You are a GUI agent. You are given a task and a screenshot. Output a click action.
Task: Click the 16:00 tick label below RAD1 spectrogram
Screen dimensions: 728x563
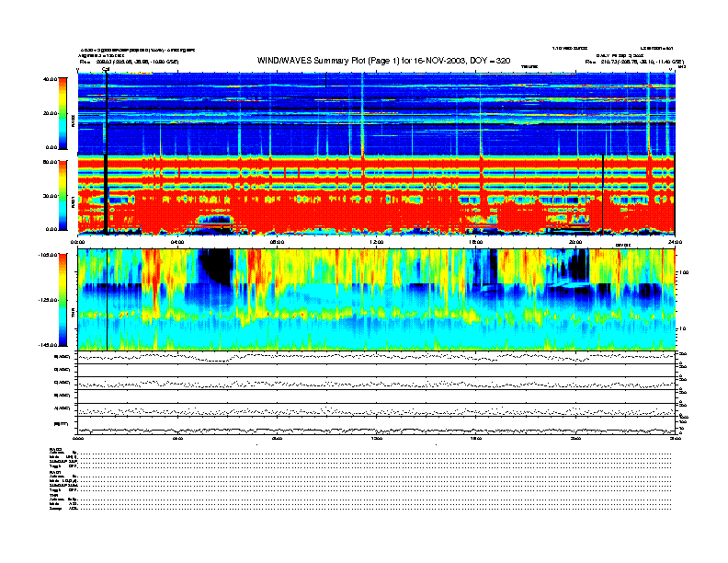tap(476, 242)
